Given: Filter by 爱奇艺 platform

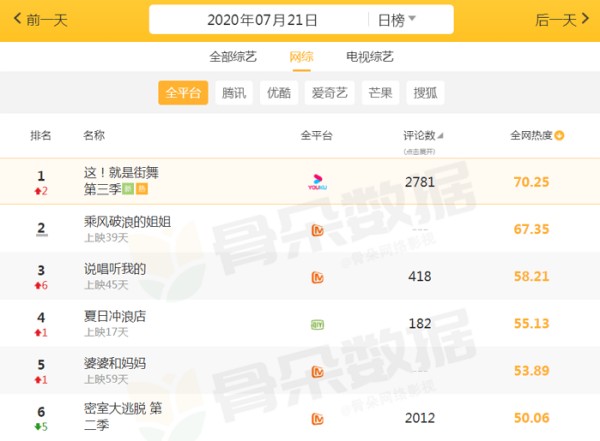Looking at the screenshot, I should (x=329, y=93).
